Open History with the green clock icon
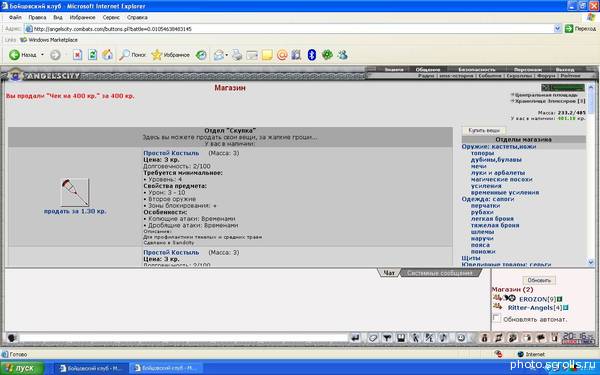 click(201, 55)
